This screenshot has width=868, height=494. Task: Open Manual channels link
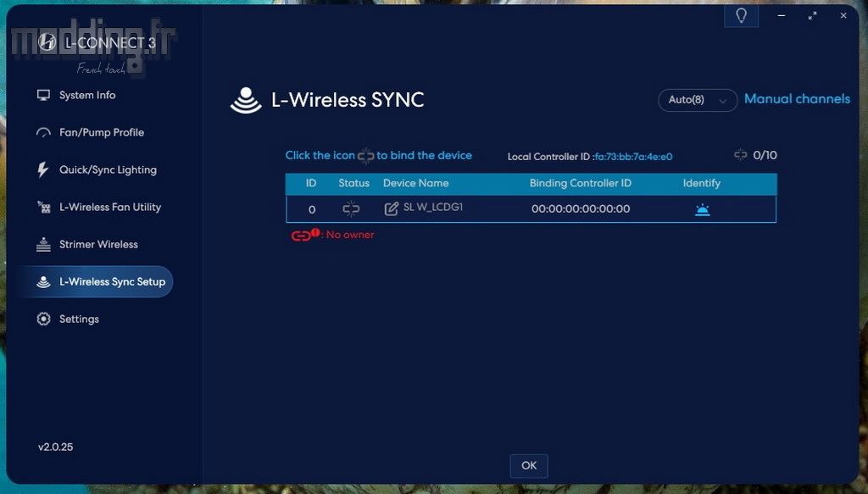(797, 99)
